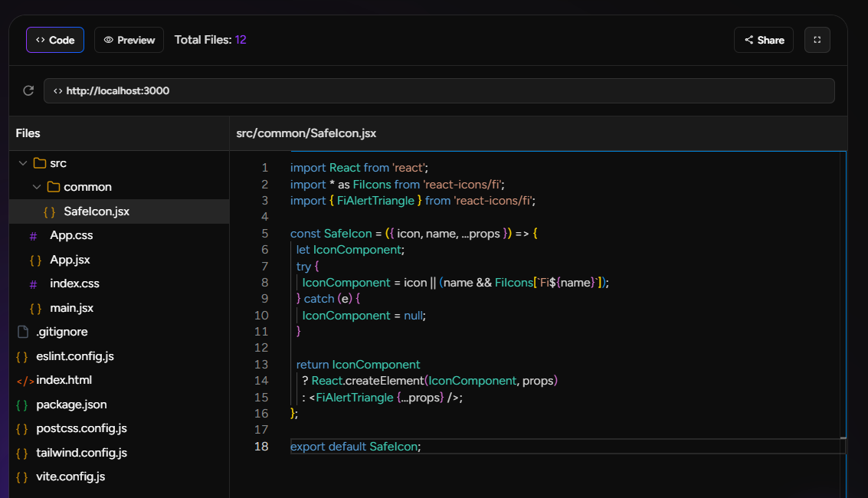Click the braces icon next to main.jsx
The image size is (868, 498).
pos(35,308)
